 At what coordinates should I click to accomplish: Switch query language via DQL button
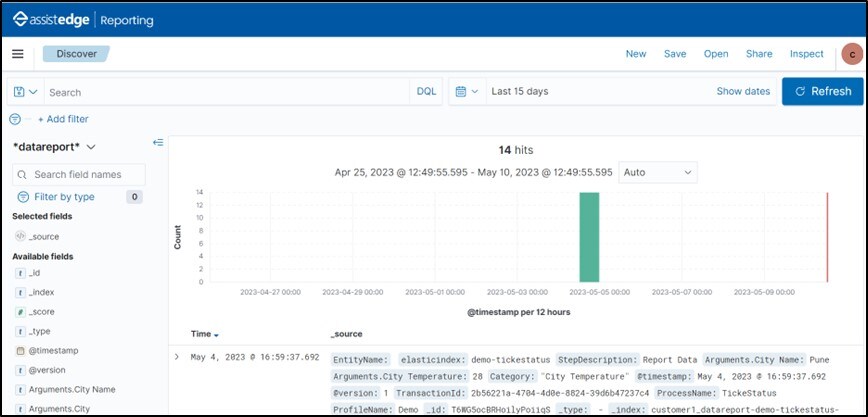426,91
